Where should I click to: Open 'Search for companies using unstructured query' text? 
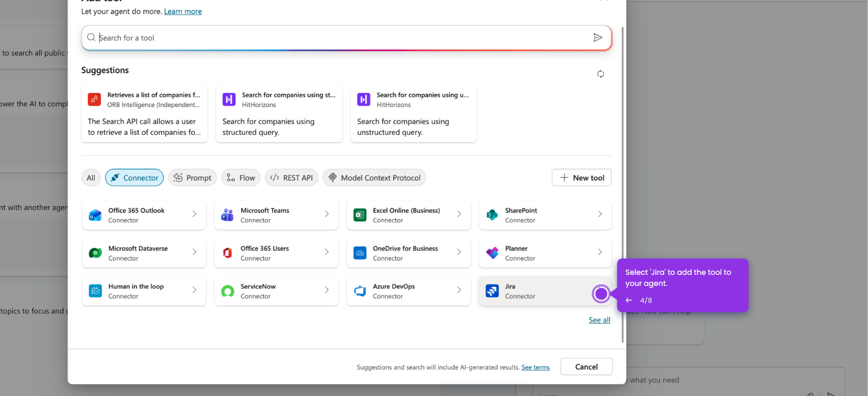(403, 127)
